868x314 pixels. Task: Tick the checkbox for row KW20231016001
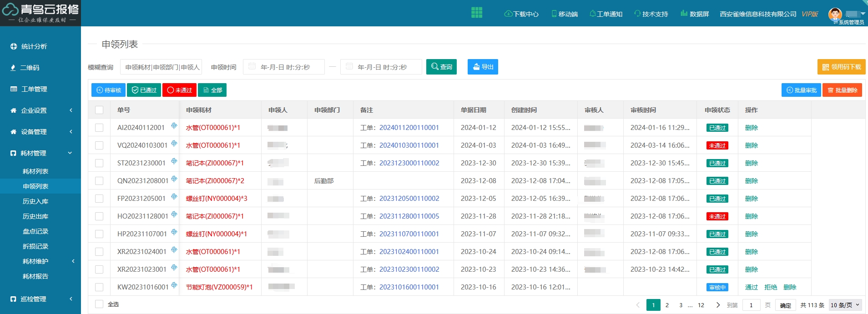click(x=99, y=287)
